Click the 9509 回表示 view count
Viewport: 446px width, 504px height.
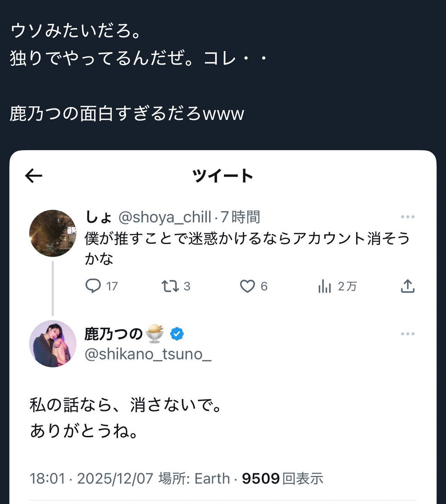coord(282,479)
